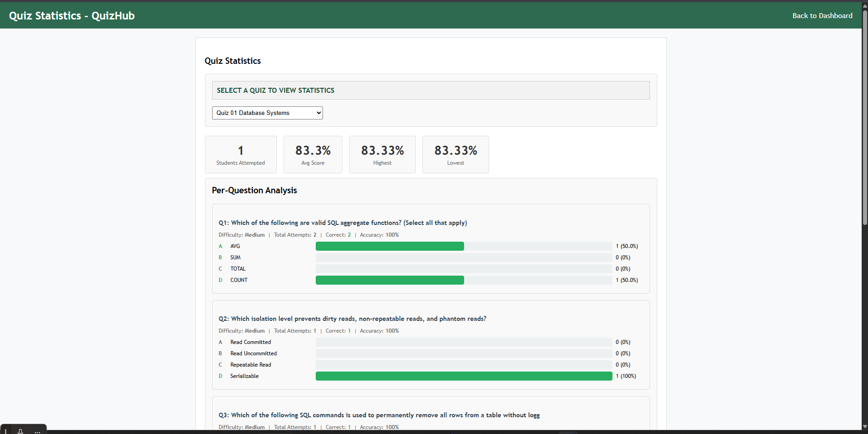The image size is (868, 434).
Task: Click the "Per-Question Analysis" heading
Action: pos(254,191)
